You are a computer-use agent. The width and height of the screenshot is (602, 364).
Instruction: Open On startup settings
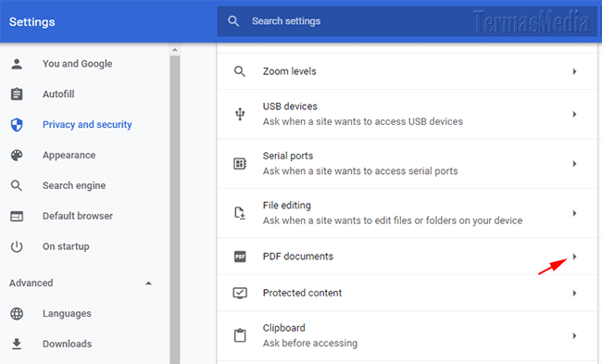(66, 246)
